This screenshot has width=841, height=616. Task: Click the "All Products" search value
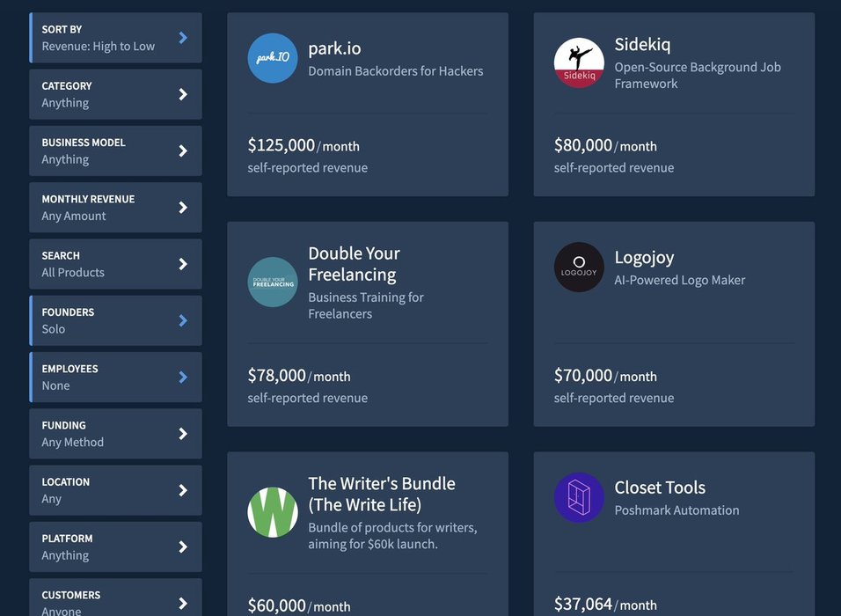(73, 272)
